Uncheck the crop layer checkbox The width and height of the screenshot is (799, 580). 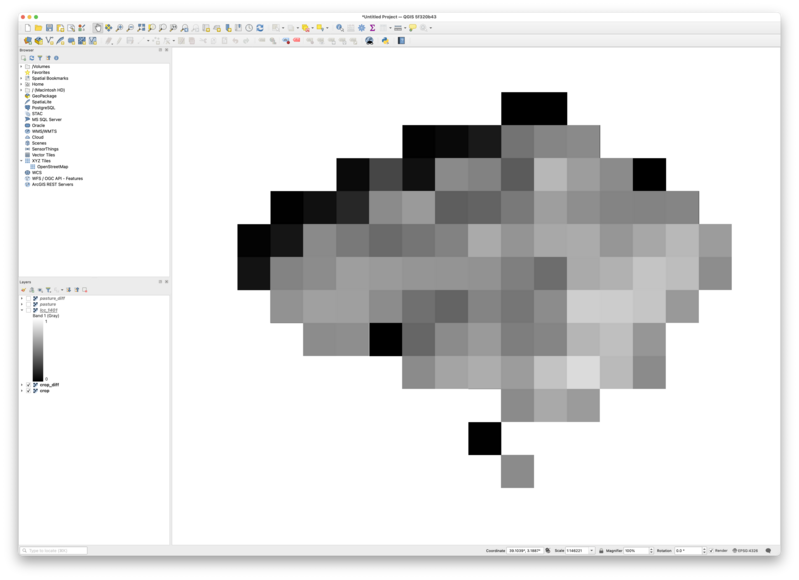pos(29,391)
